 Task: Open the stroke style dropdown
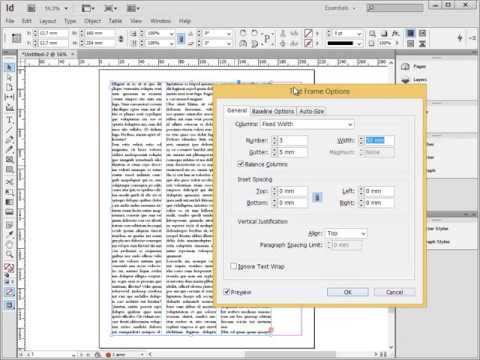359,43
